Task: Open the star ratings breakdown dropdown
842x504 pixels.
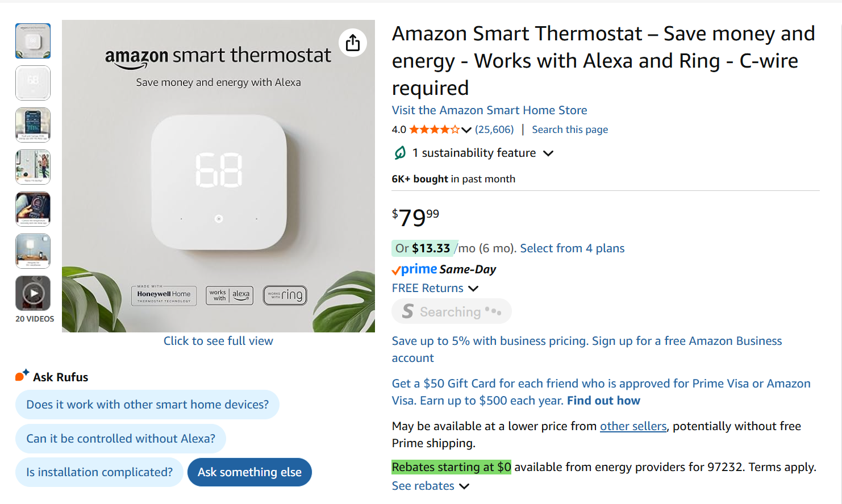Action: 466,130
